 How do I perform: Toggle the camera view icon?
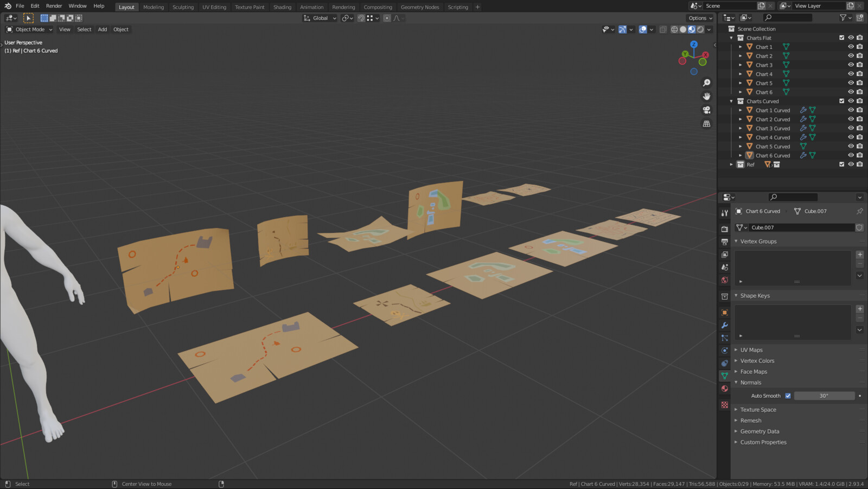(706, 110)
